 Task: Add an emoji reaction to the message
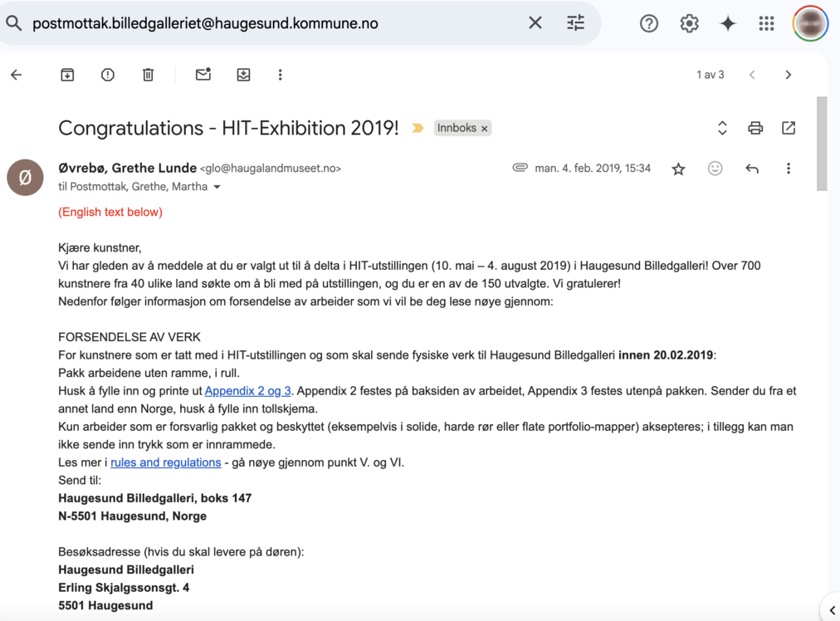point(715,169)
